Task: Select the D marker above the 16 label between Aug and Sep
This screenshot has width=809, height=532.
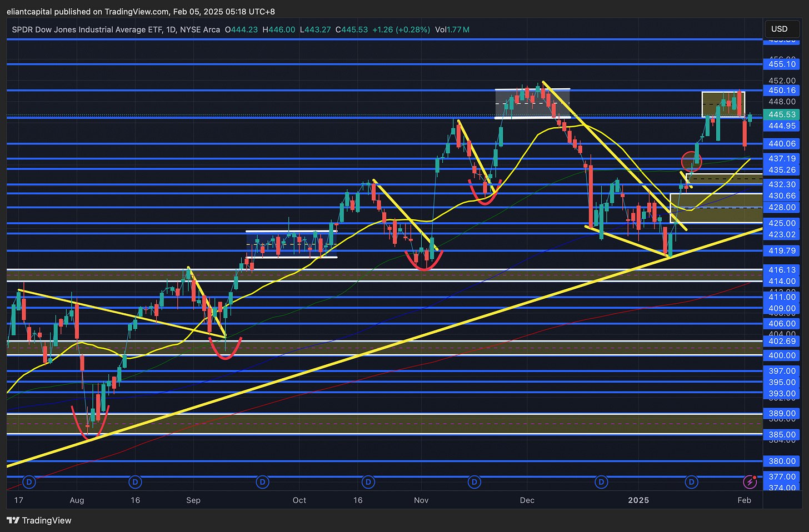Action: (x=134, y=482)
